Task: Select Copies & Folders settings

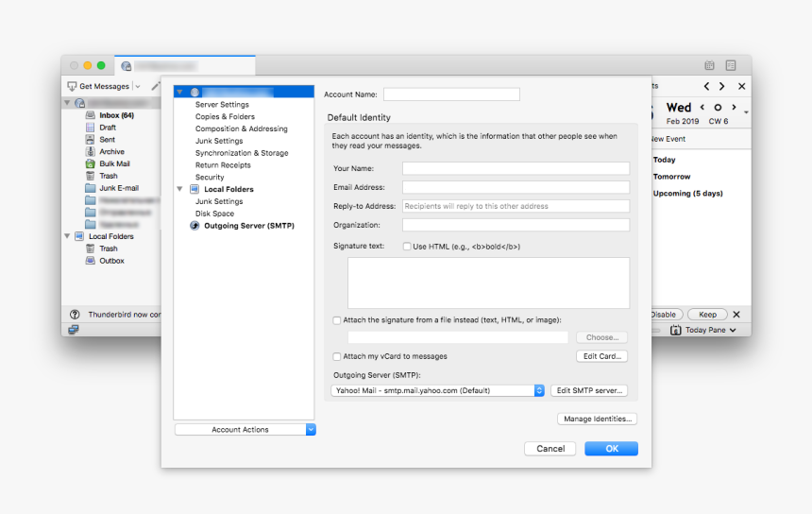Action: (x=225, y=116)
